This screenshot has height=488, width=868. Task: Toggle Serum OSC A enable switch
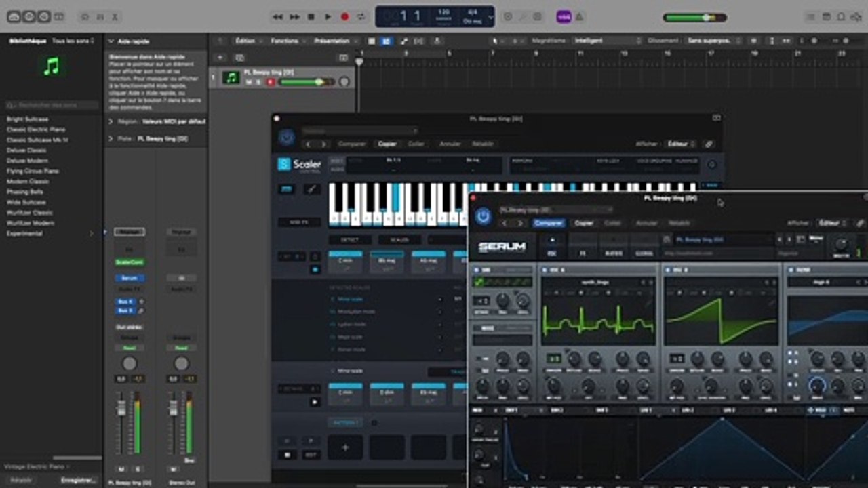coord(545,270)
